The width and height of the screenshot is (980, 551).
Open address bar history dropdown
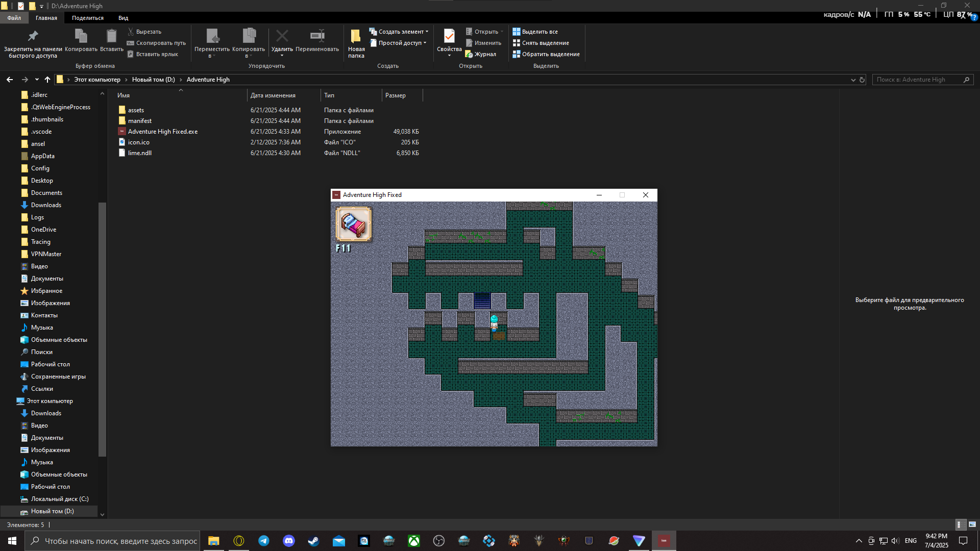(853, 80)
